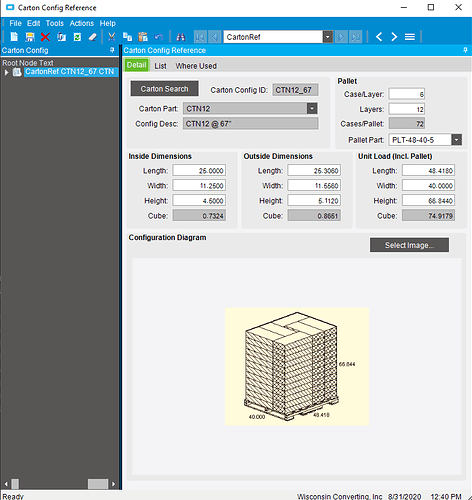472x500 pixels.
Task: Click the Cut scissors icon
Action: 112,37
